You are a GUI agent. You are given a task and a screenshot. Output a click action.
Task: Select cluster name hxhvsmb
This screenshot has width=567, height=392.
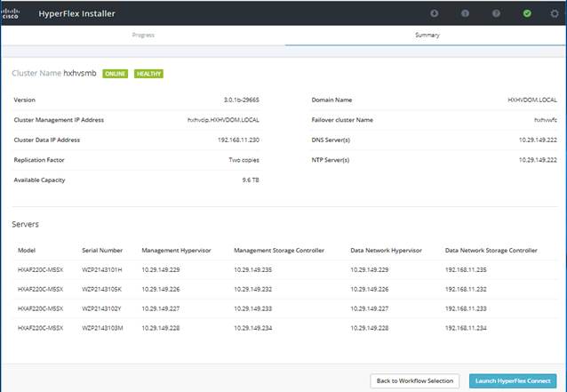click(80, 73)
